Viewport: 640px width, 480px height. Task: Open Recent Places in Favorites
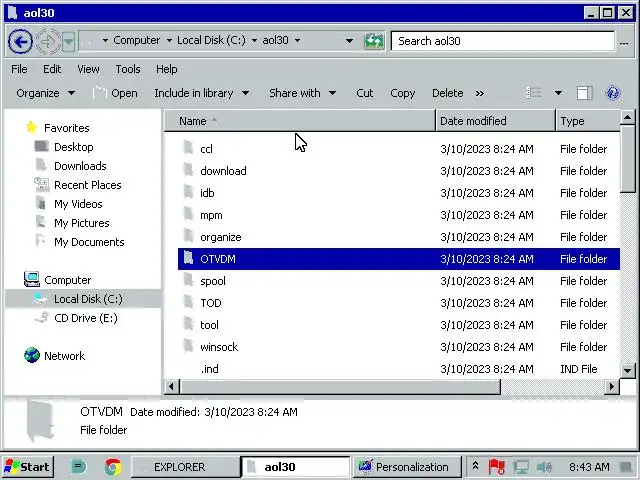point(88,185)
